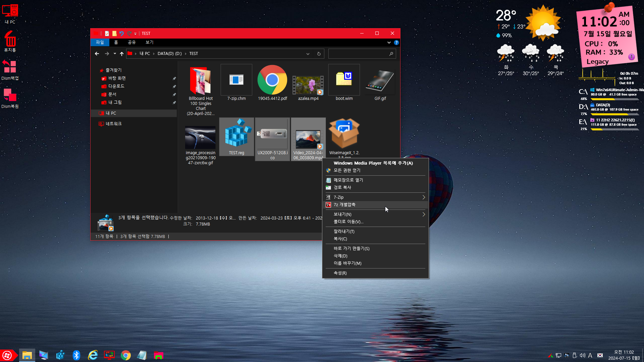Screen dimensions: 644x362
Task: Select the Billboard Hot 100 Singles Chart file
Action: tap(201, 90)
